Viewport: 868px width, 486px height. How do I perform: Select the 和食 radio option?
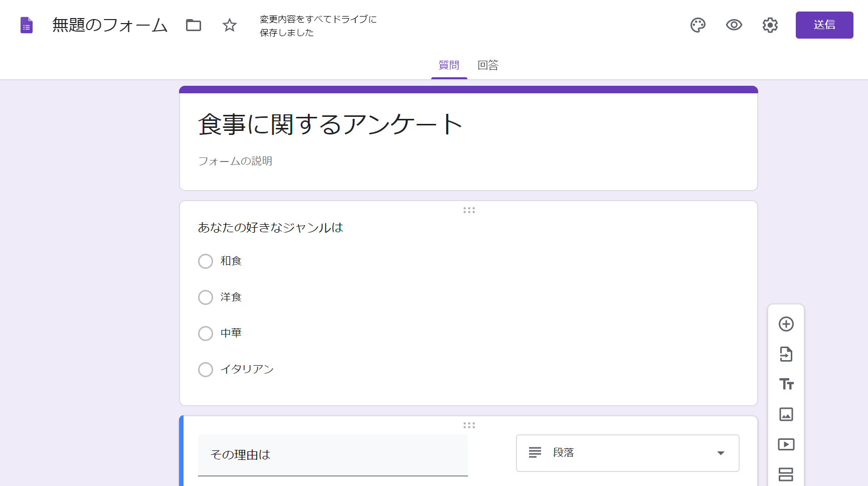pyautogui.click(x=206, y=261)
